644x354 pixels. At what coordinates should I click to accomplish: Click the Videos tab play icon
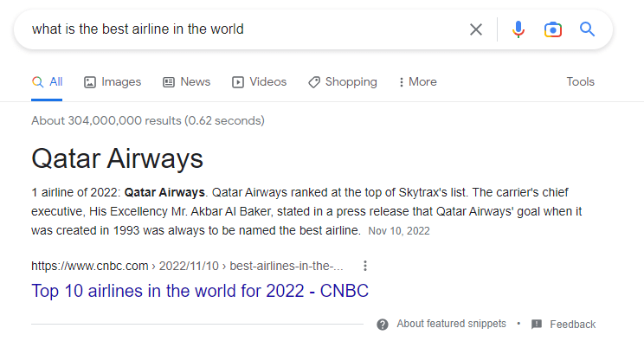pyautogui.click(x=238, y=82)
